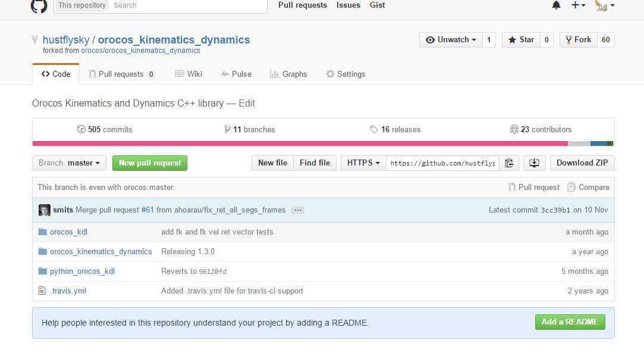
Task: View 505 commits
Action: pos(105,130)
